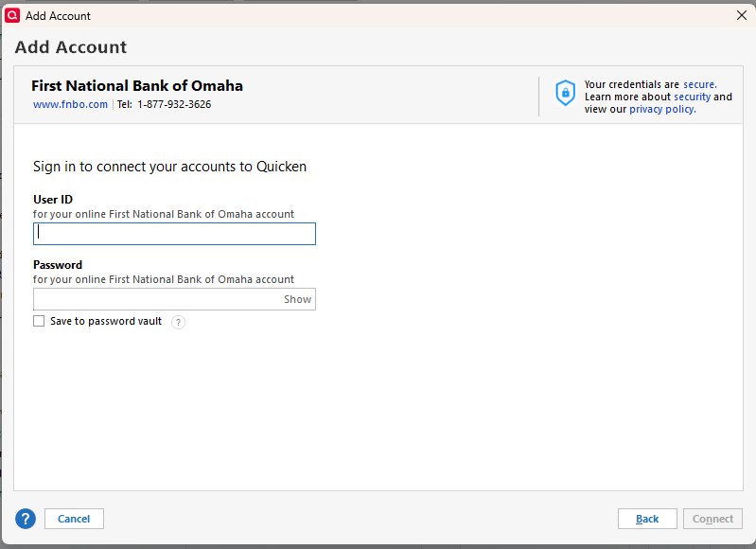Click the Password label
Image resolution: width=756 pixels, height=549 pixels.
[x=58, y=265]
